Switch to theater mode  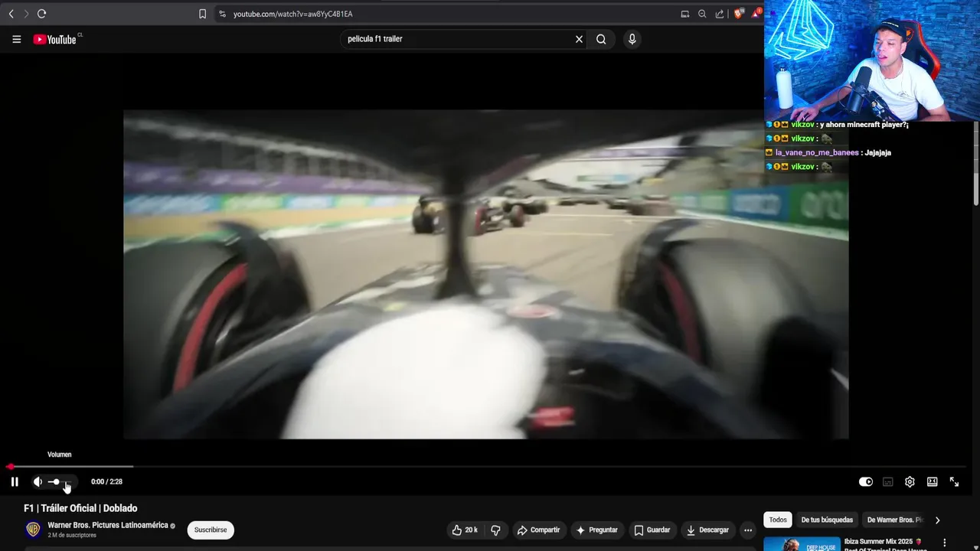click(932, 481)
